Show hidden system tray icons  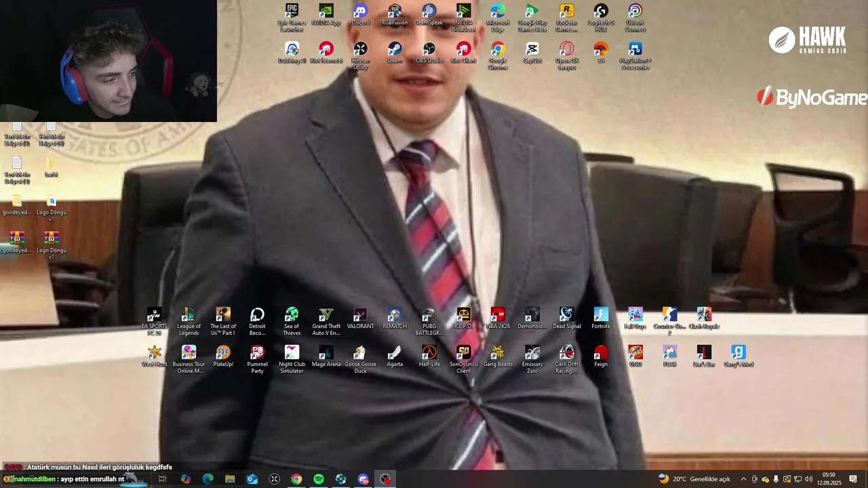(743, 479)
